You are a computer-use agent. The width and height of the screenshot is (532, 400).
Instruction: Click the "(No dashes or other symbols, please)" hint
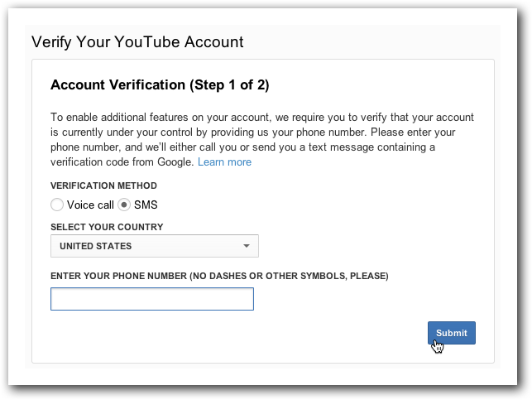[289, 276]
